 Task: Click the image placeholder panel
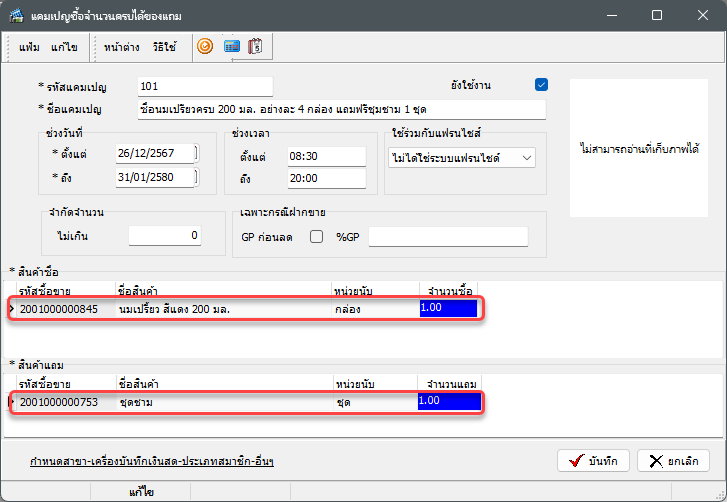pos(639,148)
